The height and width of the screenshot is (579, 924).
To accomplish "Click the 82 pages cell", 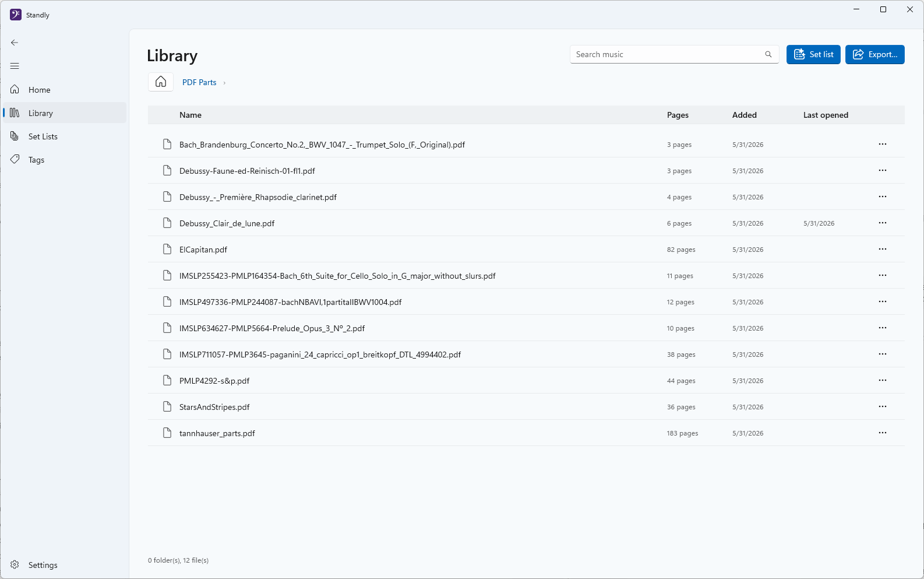I will tap(681, 250).
